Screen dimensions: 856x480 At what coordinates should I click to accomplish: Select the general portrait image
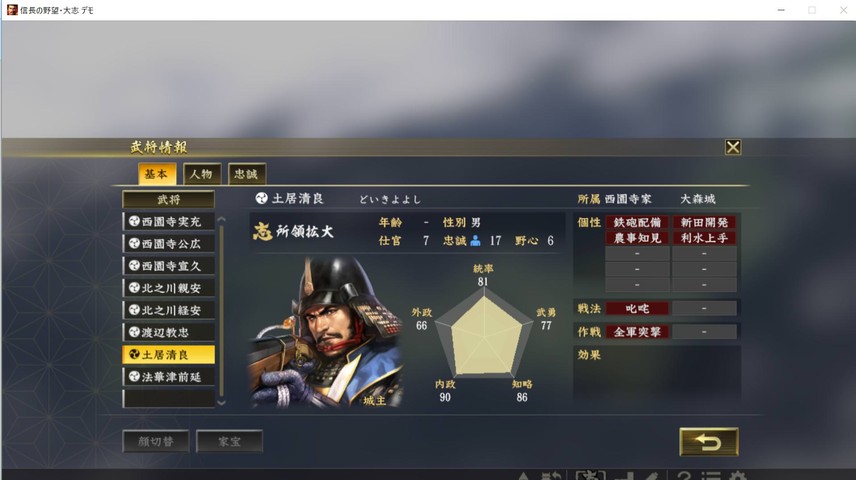tap(327, 333)
